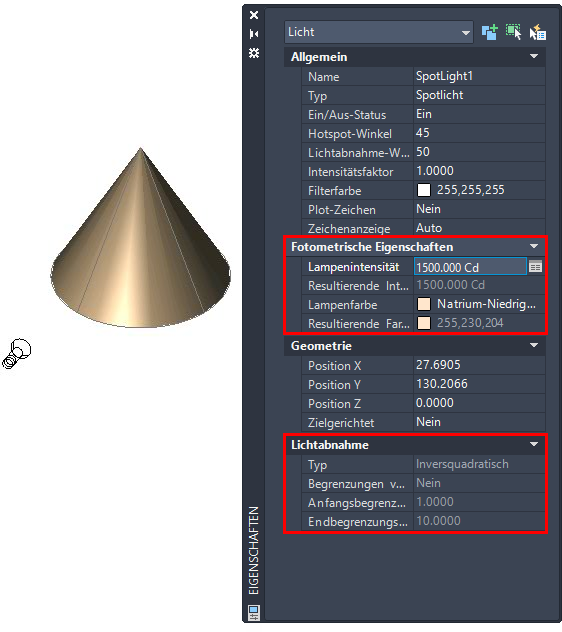The width and height of the screenshot is (562, 632).
Task: Click the auto-hide palette icon
Action: tap(254, 34)
